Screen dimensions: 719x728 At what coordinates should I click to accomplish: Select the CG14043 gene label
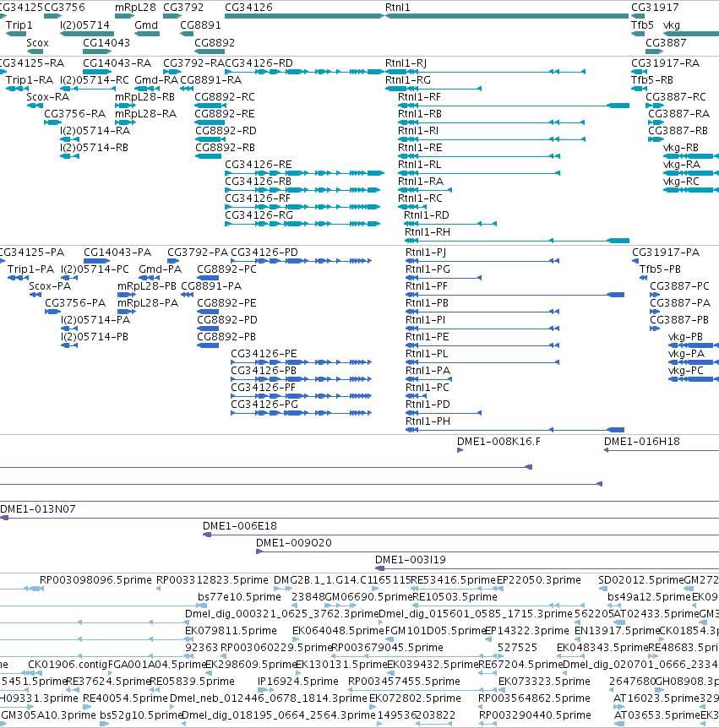click(106, 43)
